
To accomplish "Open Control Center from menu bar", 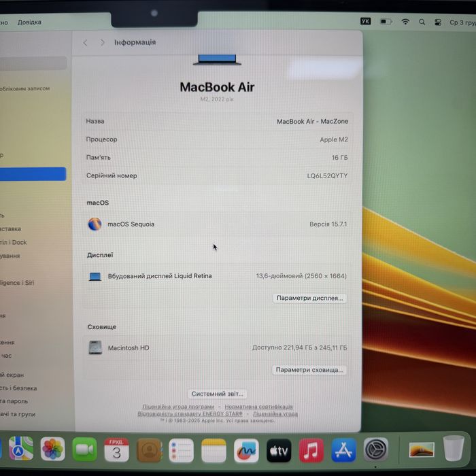I will coord(438,22).
